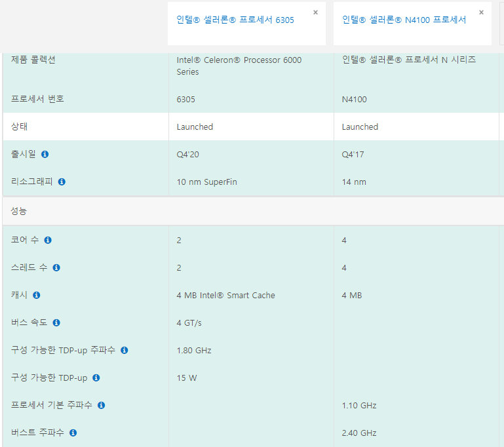Show info for 코어 수
Image resolution: width=504 pixels, height=447 pixels.
(48, 240)
